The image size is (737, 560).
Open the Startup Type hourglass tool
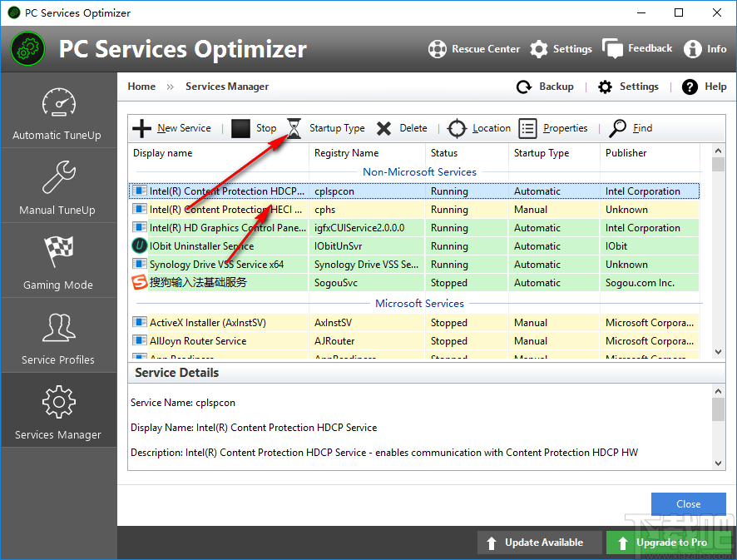294,128
